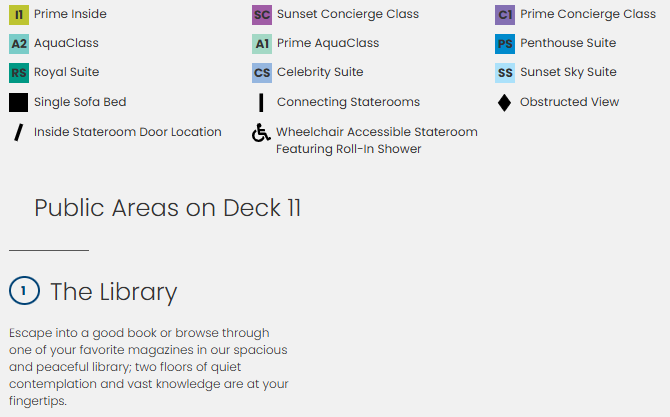Click the Connecting Staterooms bar symbol
Viewport: 670px width, 417px height.
click(x=261, y=102)
